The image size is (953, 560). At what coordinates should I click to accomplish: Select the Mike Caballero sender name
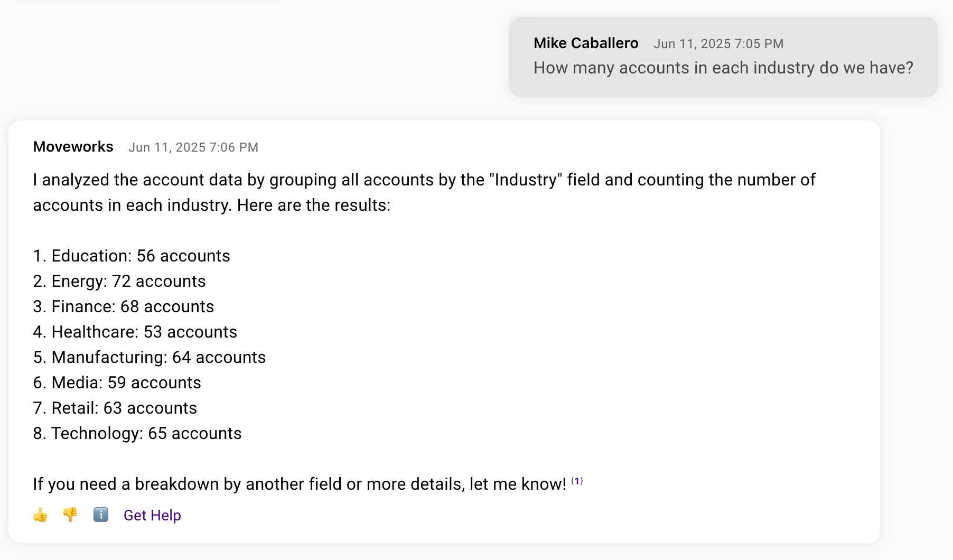pos(586,43)
